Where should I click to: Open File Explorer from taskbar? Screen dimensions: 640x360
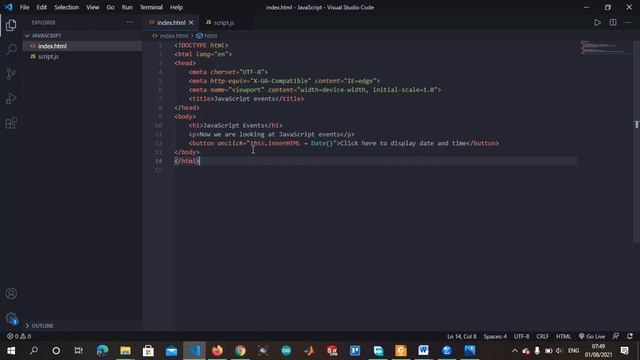[x=125, y=351]
